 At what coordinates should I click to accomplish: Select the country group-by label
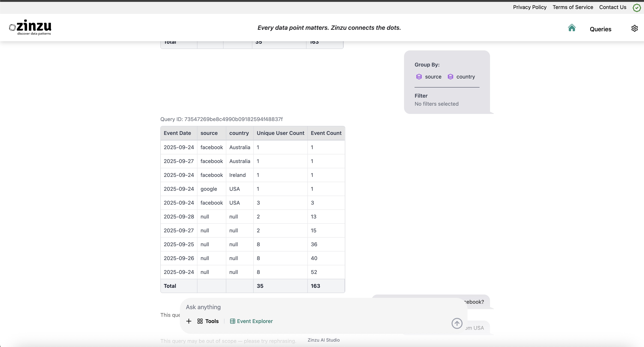(x=465, y=77)
